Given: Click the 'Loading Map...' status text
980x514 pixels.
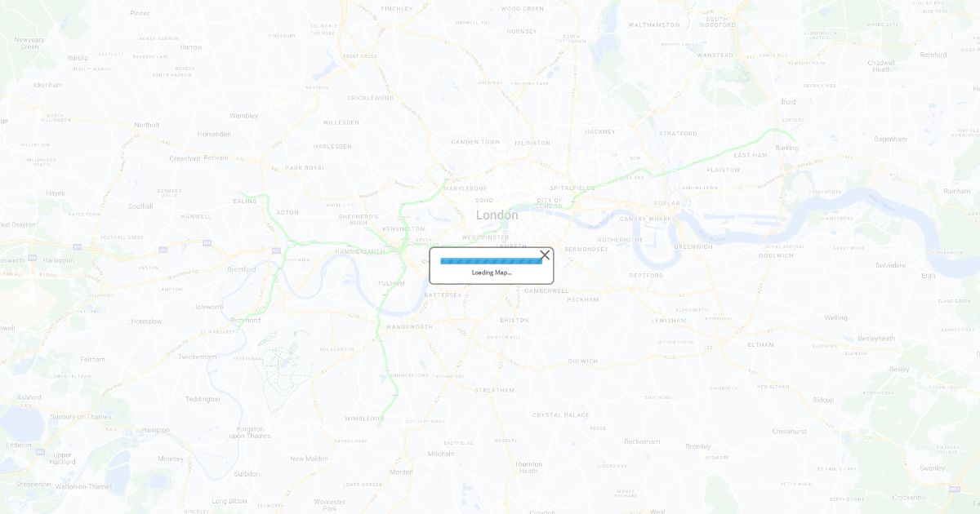Looking at the screenshot, I should coord(492,273).
